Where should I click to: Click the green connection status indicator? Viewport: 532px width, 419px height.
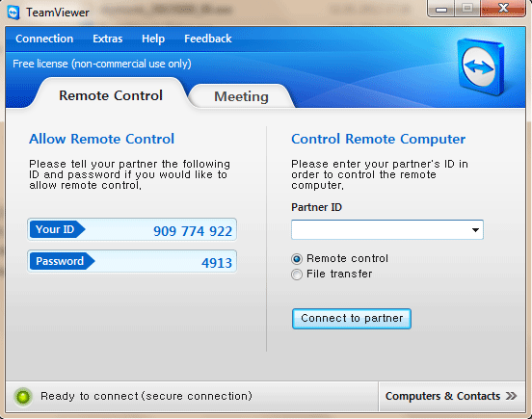23,396
